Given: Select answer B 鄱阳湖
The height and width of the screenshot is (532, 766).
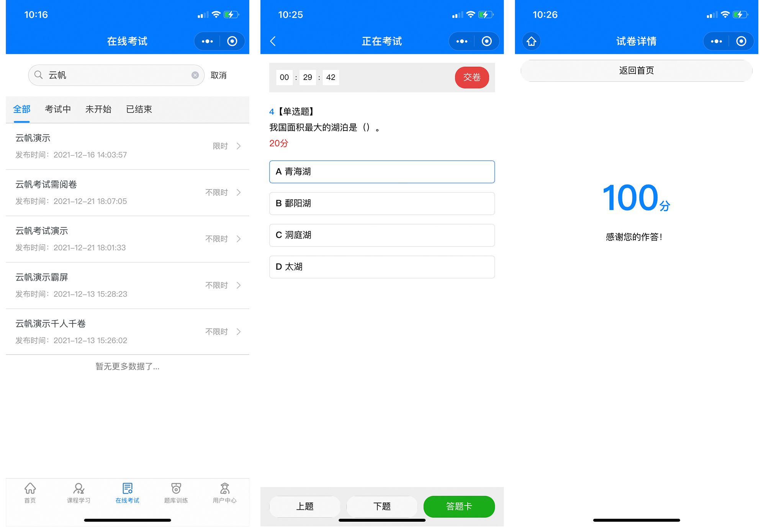Looking at the screenshot, I should pos(382,204).
